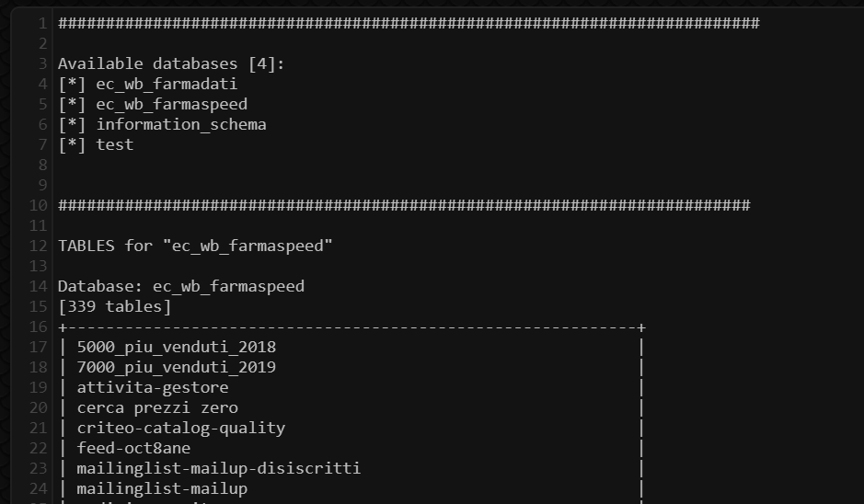Click the criteo-catalog-quality table name
864x504 pixels.
tap(180, 428)
